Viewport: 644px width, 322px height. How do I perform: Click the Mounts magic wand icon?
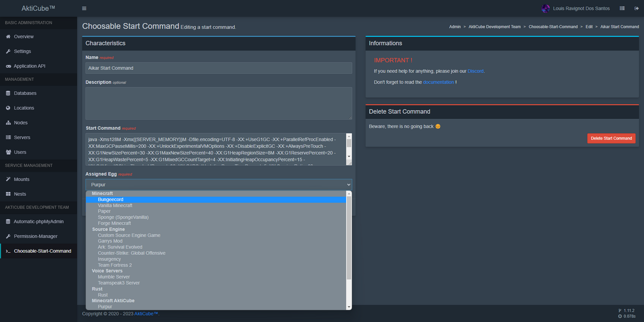(8, 179)
